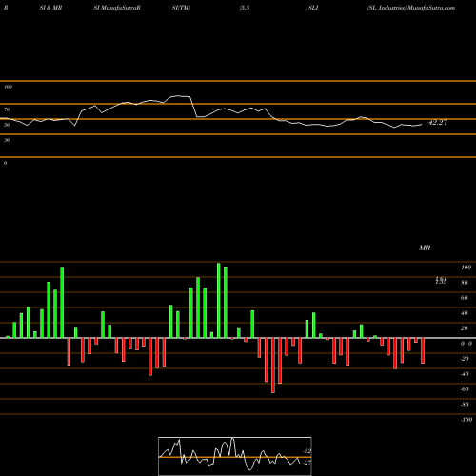The width and height of the screenshot is (476, 476).
Task: Click the deepest red MR histogram bar
Action: (273, 366)
